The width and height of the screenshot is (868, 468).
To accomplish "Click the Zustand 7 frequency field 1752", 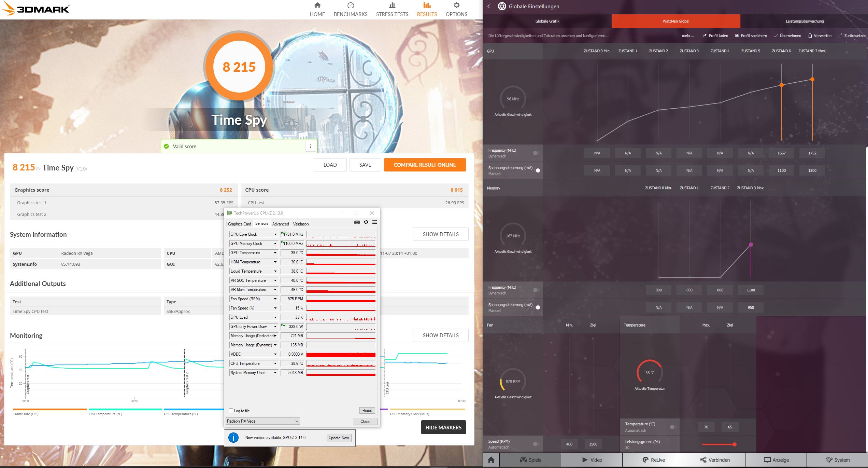I will (812, 153).
